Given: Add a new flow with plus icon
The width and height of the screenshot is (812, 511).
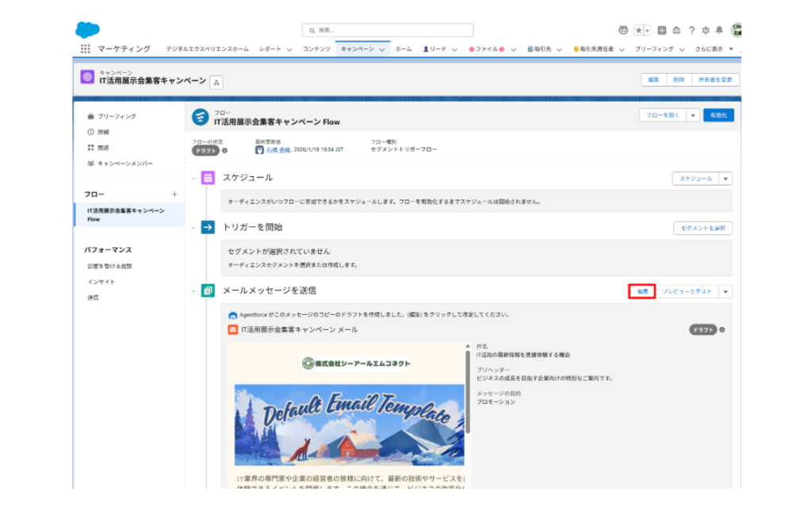Looking at the screenshot, I should pyautogui.click(x=174, y=194).
